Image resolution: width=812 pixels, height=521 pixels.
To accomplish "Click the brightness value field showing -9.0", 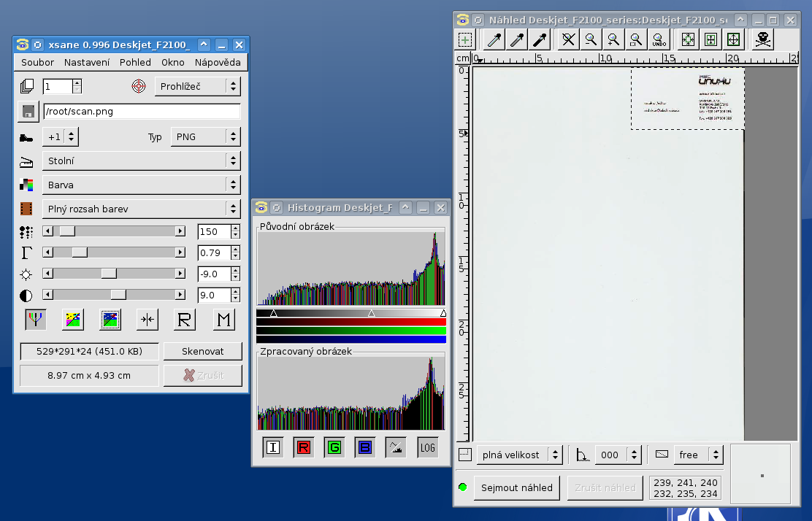I will pyautogui.click(x=214, y=274).
